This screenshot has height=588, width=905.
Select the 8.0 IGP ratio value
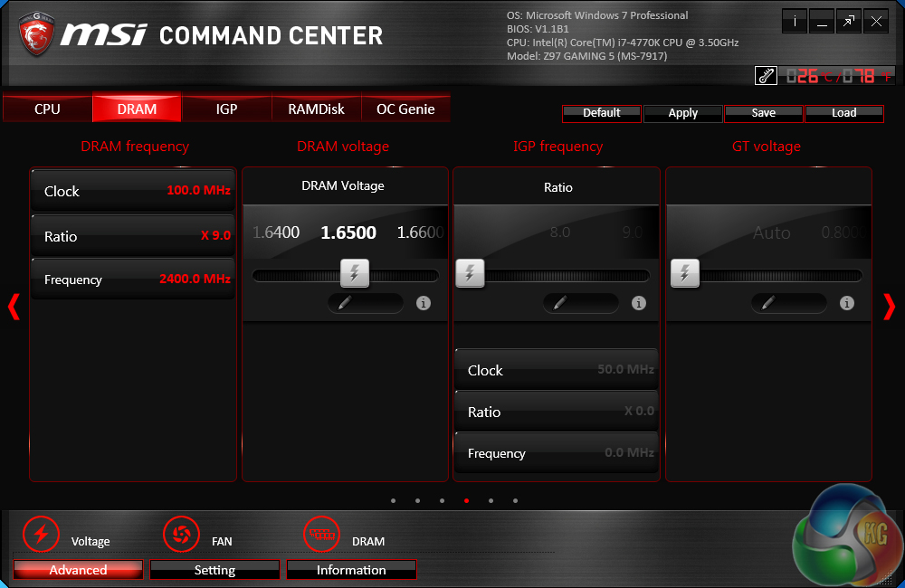560,232
